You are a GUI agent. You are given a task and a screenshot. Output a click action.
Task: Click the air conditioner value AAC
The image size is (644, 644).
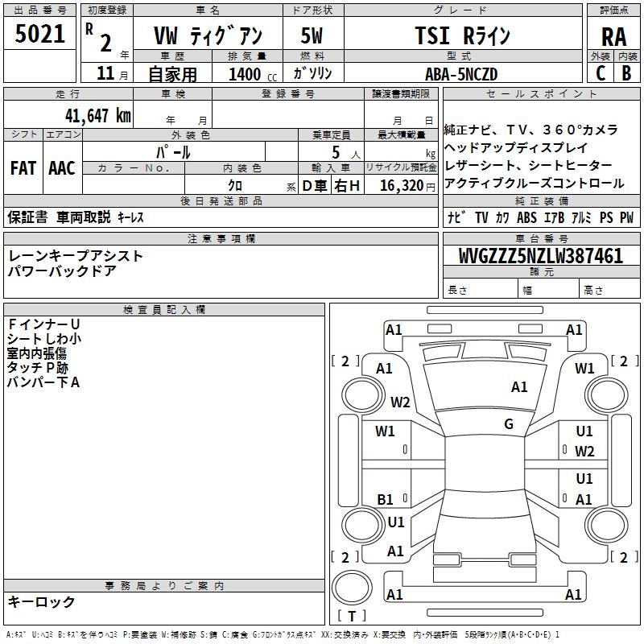click(62, 168)
